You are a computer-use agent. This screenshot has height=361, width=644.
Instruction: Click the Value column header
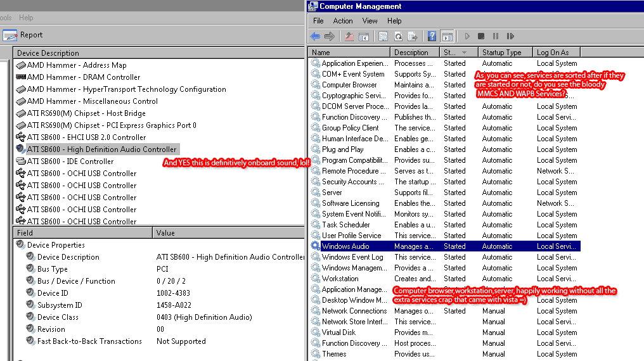point(229,232)
